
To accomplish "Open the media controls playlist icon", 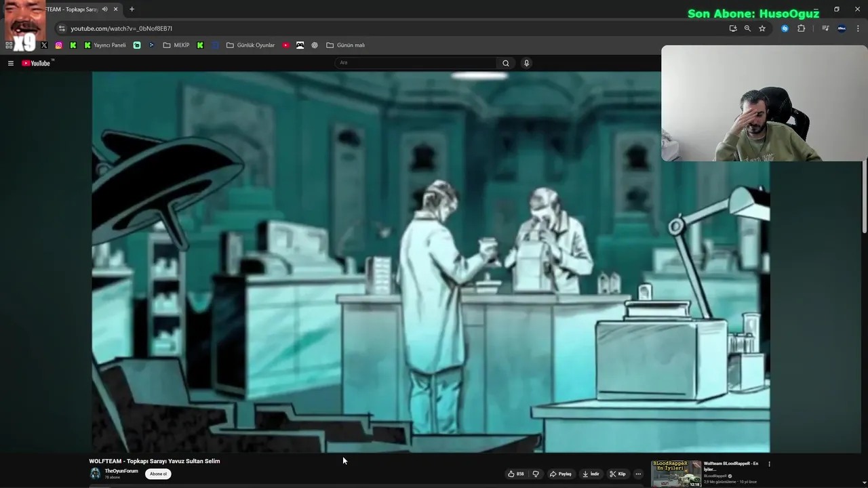I will (825, 28).
